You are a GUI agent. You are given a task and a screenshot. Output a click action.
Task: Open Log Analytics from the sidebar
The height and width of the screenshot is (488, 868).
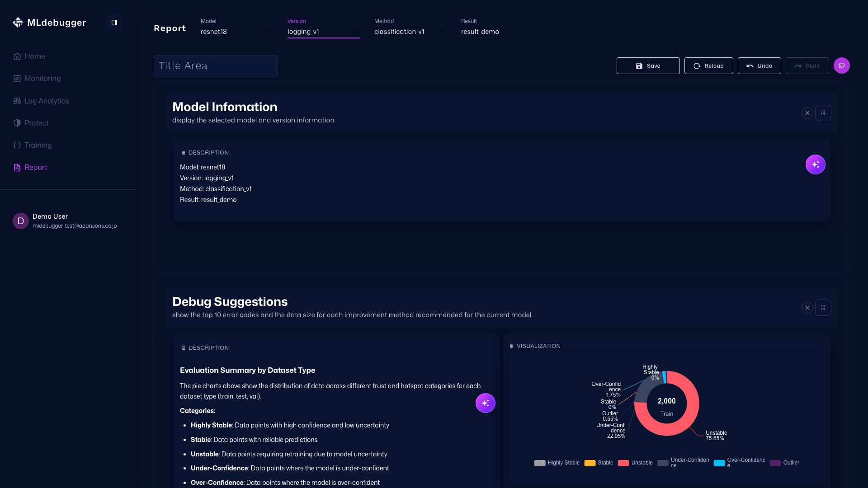coord(46,101)
